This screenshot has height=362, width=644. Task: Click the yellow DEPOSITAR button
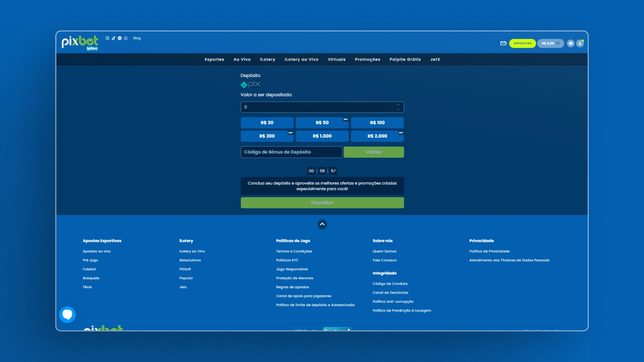[522, 43]
